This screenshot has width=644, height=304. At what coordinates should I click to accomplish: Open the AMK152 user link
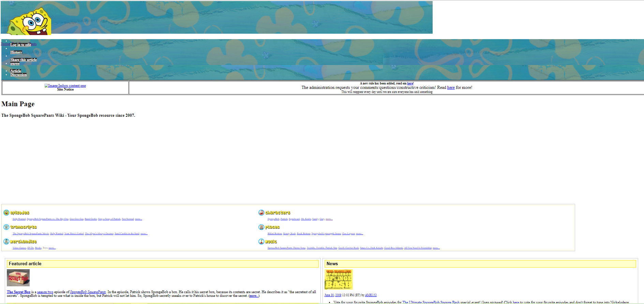[x=371, y=295]
